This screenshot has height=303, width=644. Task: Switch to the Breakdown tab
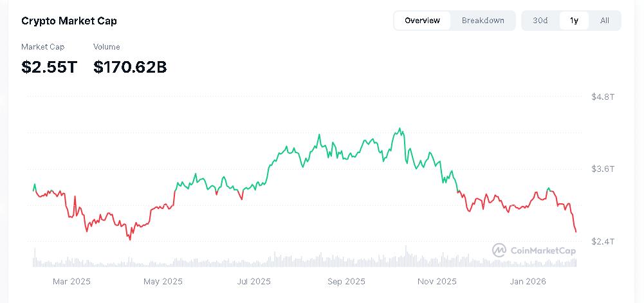coord(483,21)
